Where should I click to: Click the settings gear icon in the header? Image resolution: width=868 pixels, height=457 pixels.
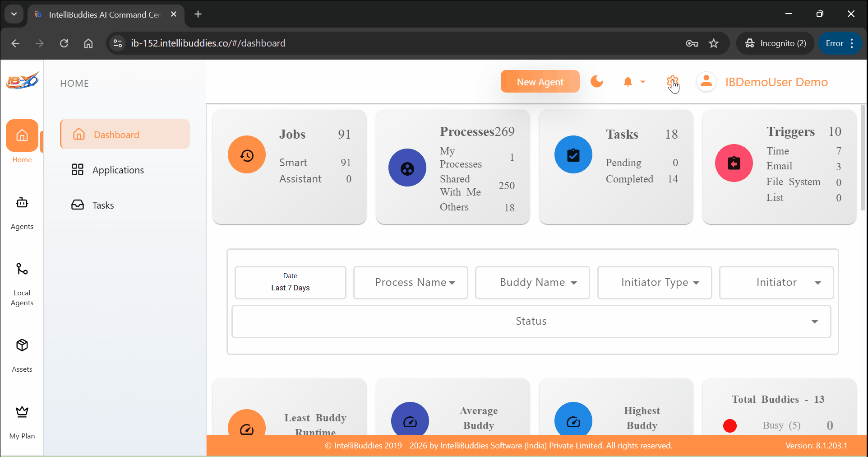(x=672, y=82)
